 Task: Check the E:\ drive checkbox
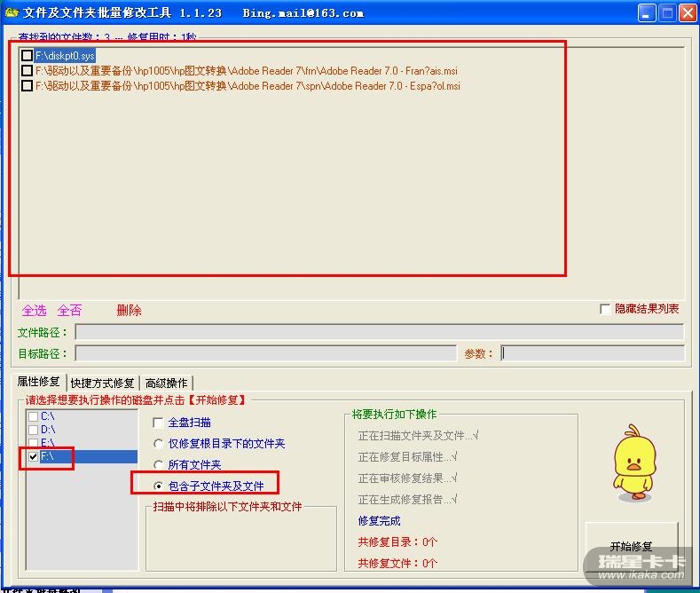[x=33, y=443]
